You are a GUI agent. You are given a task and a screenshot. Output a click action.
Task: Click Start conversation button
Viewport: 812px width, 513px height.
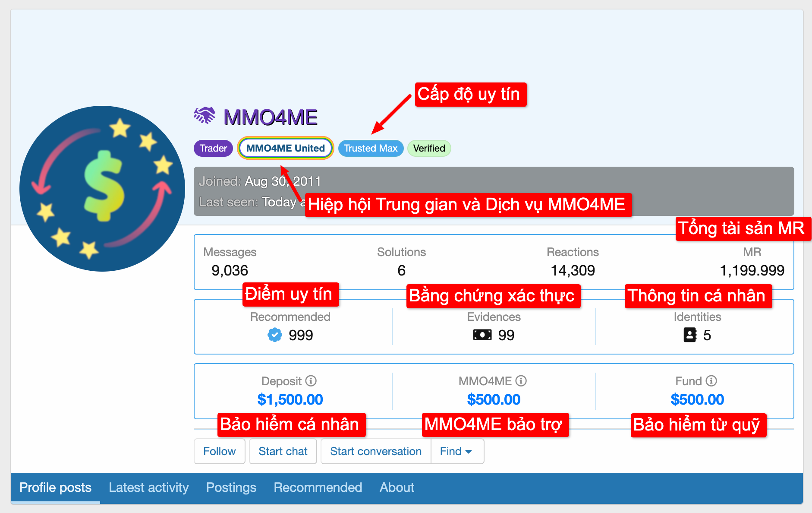[376, 451]
